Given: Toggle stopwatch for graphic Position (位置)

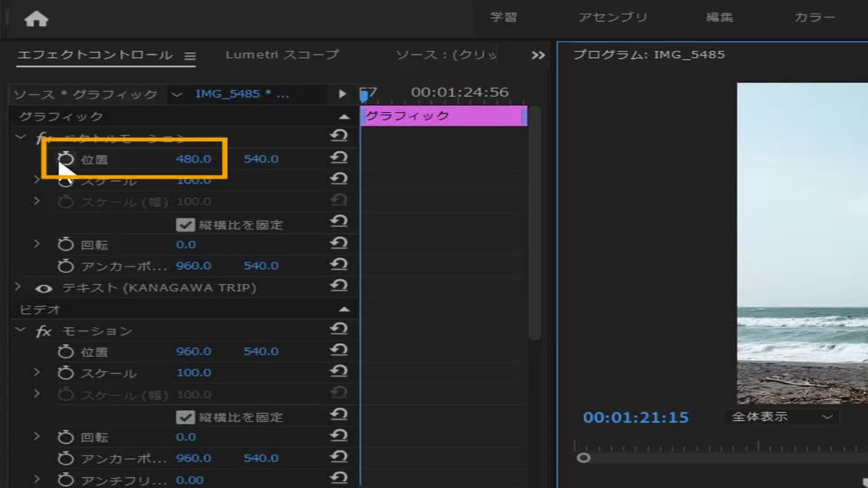Looking at the screenshot, I should click(66, 159).
